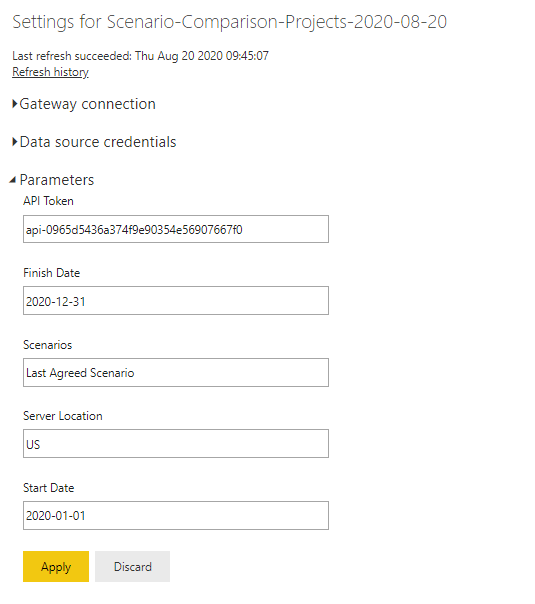Open the Refresh history link
This screenshot has width=535, height=604.
coord(50,72)
